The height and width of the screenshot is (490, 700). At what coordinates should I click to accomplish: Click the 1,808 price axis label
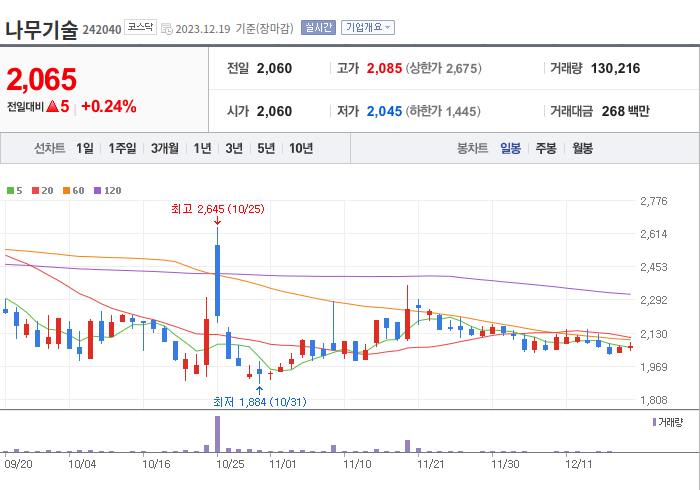[x=654, y=400]
